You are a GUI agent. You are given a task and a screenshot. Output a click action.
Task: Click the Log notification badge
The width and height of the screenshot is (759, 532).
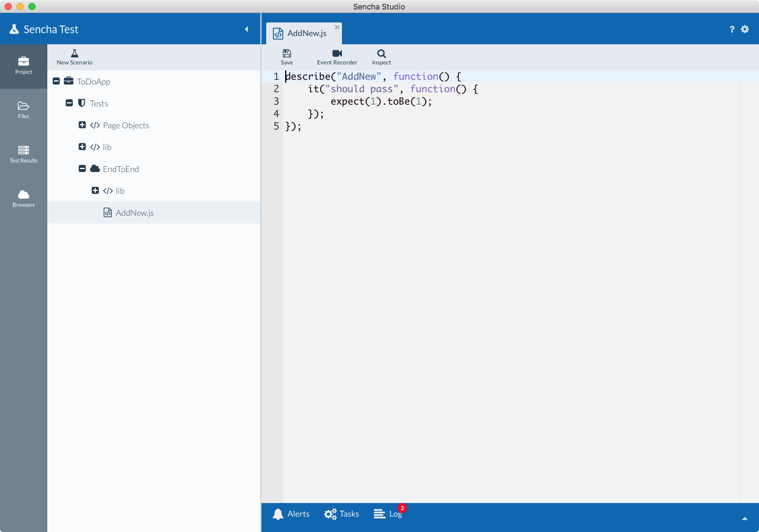click(402, 508)
